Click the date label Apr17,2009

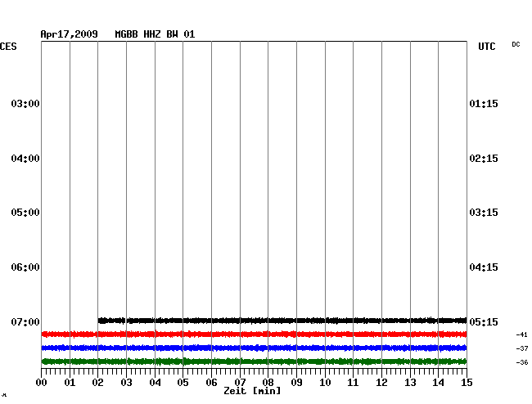(x=70, y=34)
